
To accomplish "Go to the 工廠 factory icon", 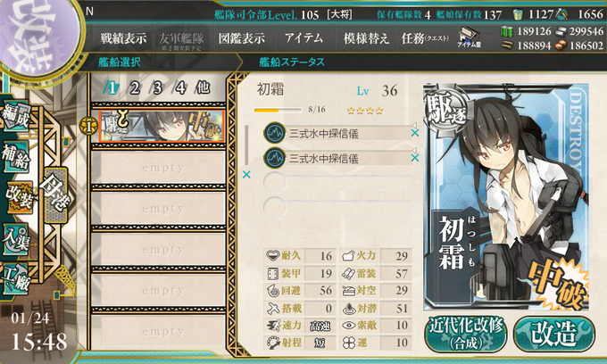I will [16, 279].
